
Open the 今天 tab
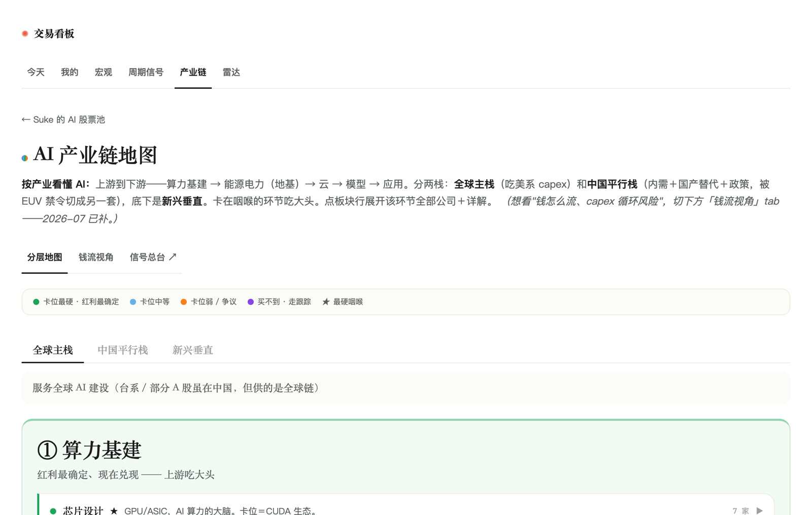tap(36, 72)
